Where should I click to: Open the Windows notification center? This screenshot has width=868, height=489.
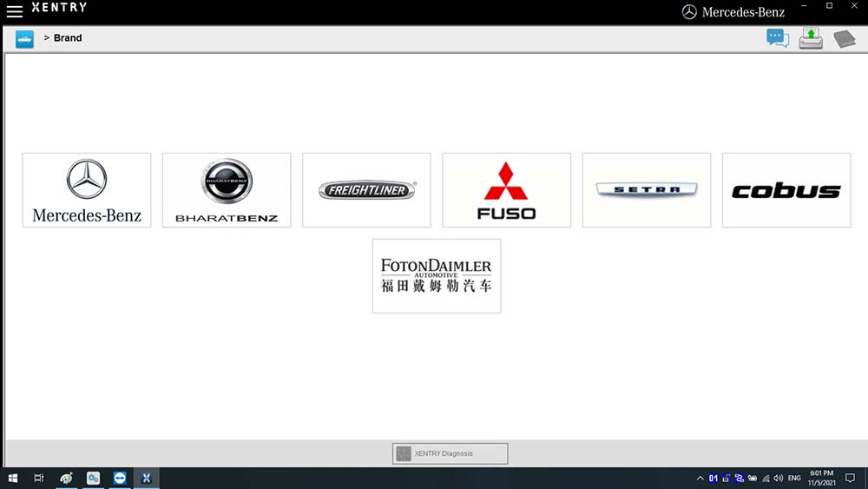(x=851, y=478)
